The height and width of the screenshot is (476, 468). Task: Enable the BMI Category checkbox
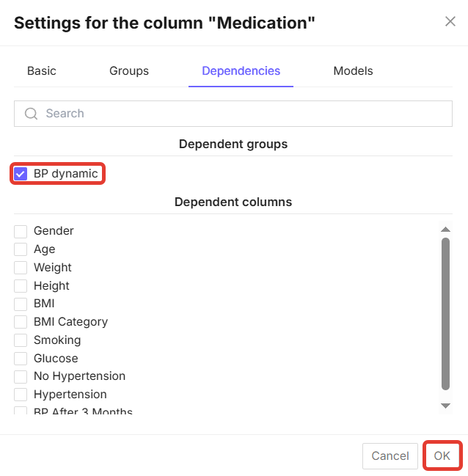(x=21, y=322)
